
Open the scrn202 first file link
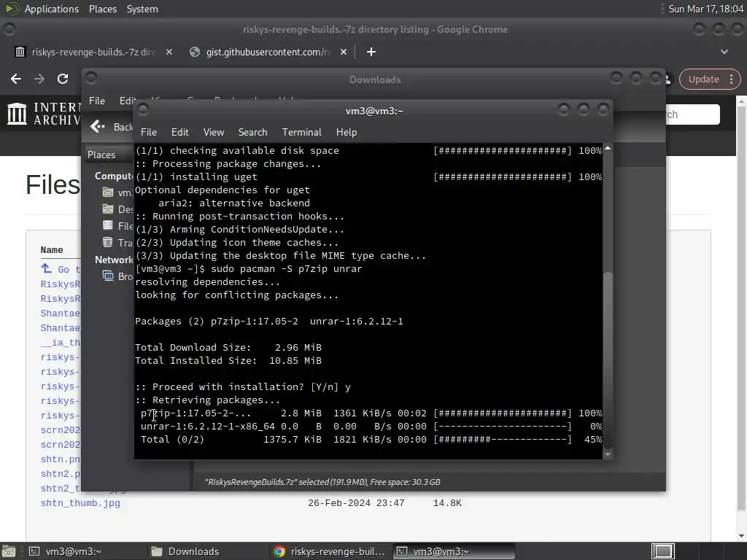pos(60,430)
